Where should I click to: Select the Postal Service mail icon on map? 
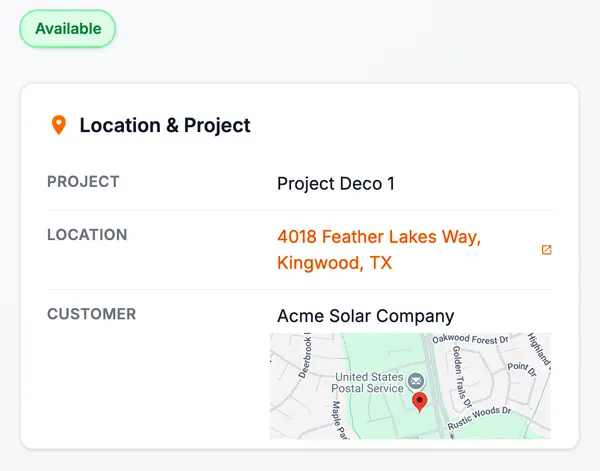pos(416,382)
